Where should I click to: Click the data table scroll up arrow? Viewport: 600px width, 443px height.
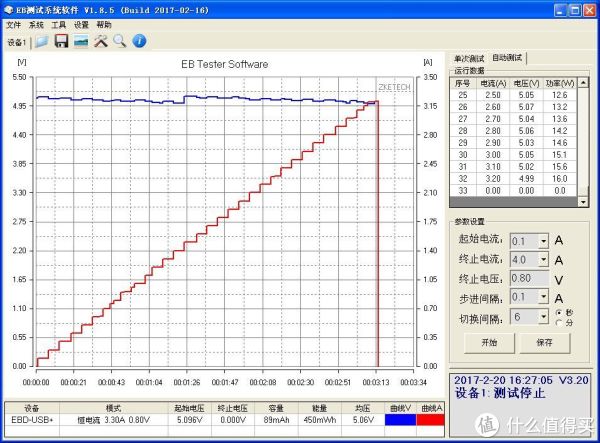[x=583, y=83]
